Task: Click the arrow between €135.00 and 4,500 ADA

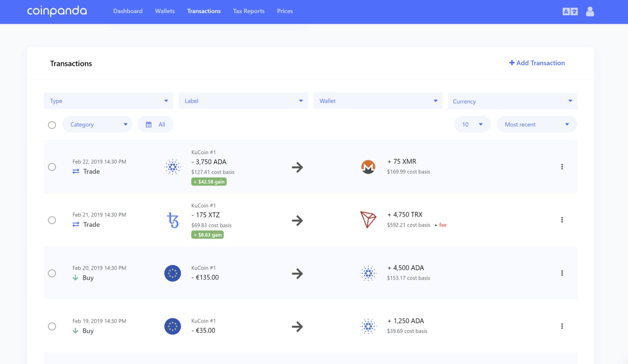Action: coord(297,274)
